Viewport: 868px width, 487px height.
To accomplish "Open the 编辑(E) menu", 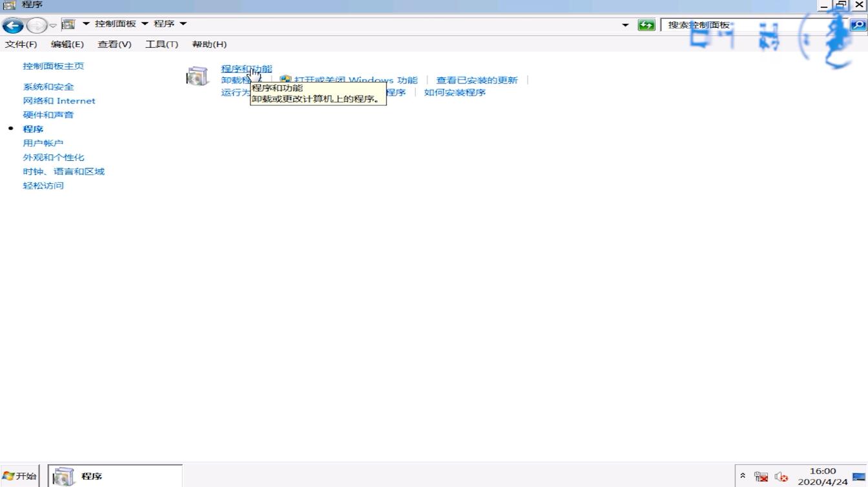I will click(x=67, y=45).
